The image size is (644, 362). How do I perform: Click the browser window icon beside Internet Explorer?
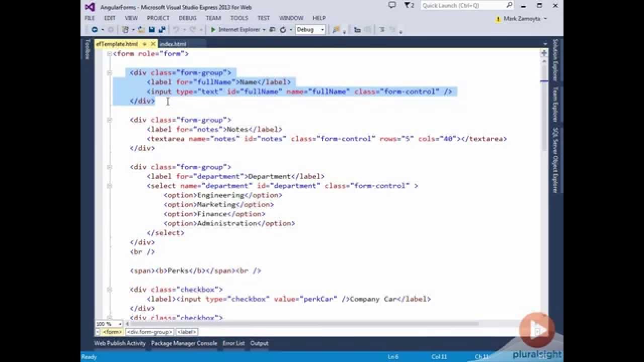[x=272, y=30]
